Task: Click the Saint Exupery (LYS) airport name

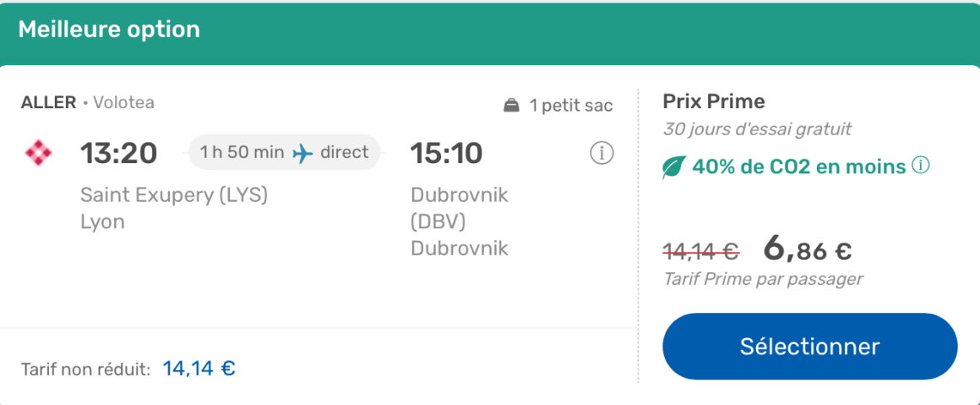Action: [173, 194]
